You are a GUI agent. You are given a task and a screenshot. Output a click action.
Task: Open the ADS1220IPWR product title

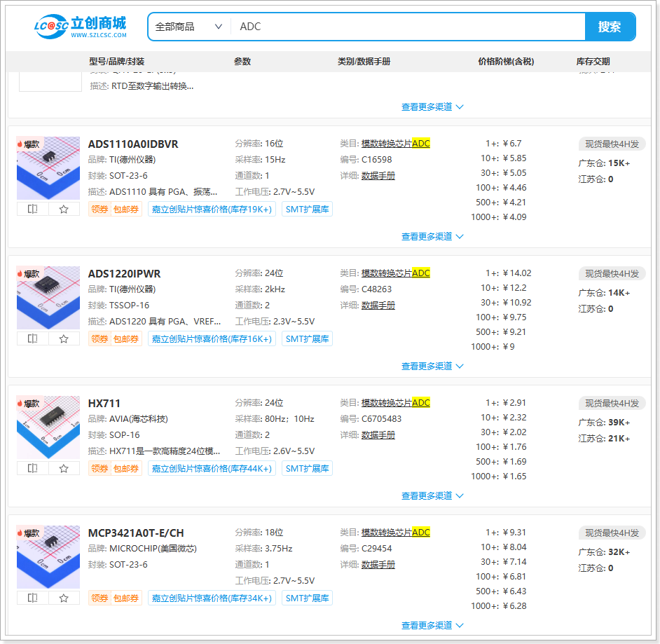(x=124, y=273)
